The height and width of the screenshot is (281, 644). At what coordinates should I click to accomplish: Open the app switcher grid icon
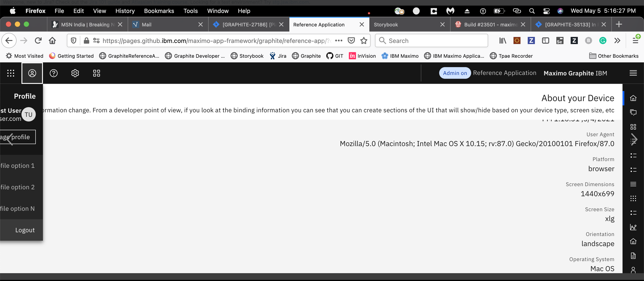pyautogui.click(x=11, y=73)
